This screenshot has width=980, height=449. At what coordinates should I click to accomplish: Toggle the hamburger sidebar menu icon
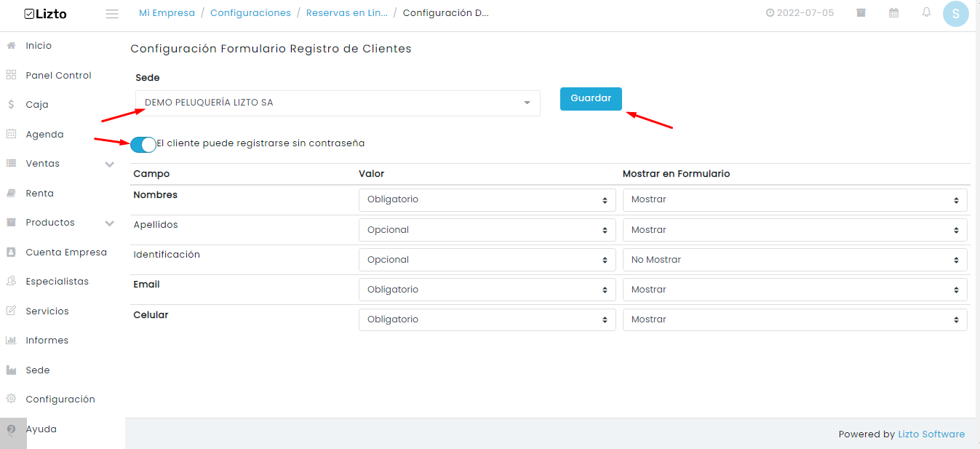[x=112, y=14]
